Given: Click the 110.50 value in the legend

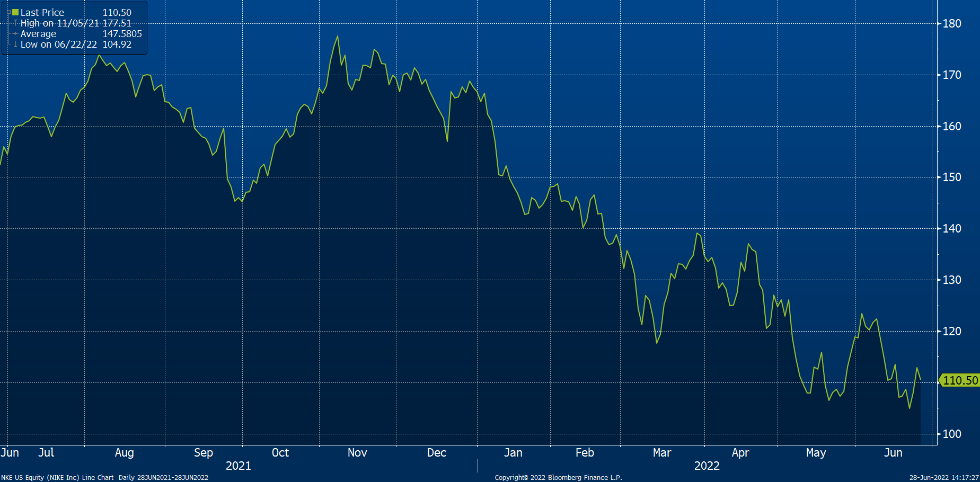Looking at the screenshot, I should (117, 12).
